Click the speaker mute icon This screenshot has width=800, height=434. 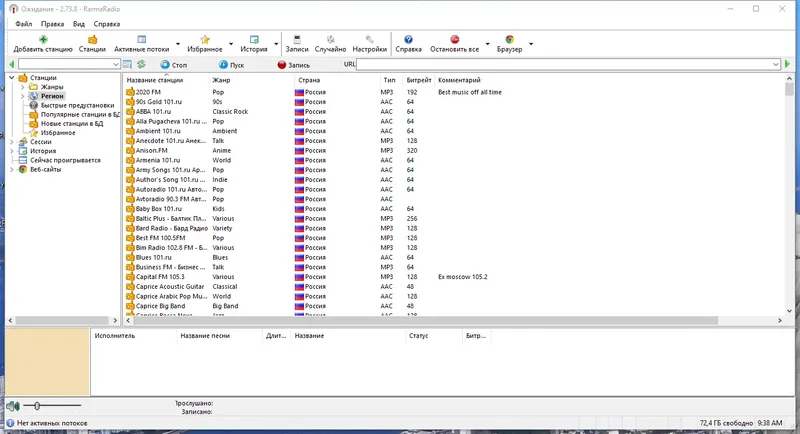pyautogui.click(x=13, y=406)
